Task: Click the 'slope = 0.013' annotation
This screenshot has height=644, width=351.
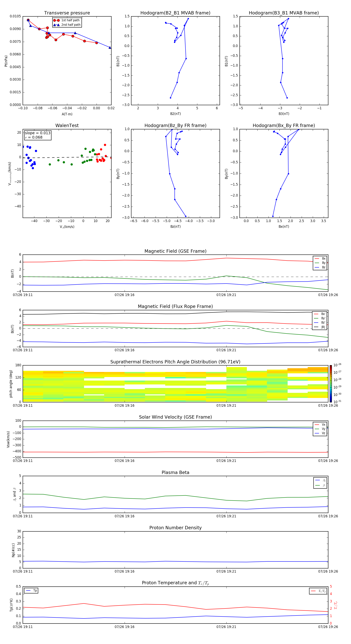Action: [38, 133]
